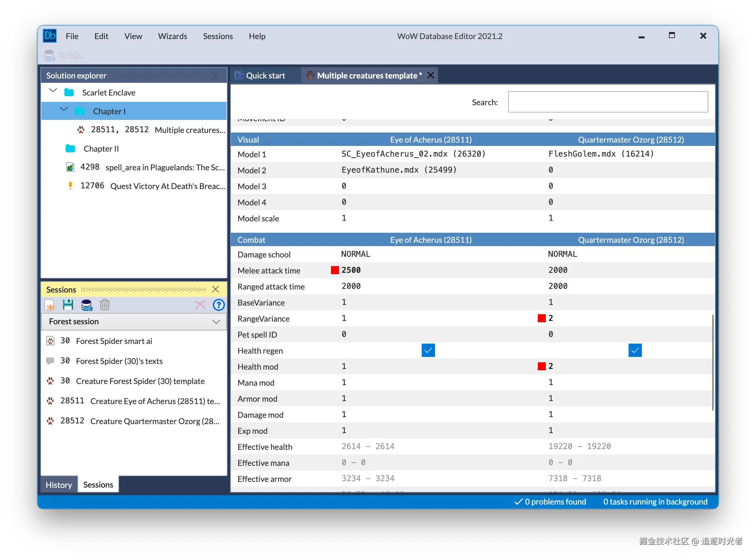This screenshot has height=559, width=756.
Task: Save the session with the floppy disk icon
Action: [68, 305]
